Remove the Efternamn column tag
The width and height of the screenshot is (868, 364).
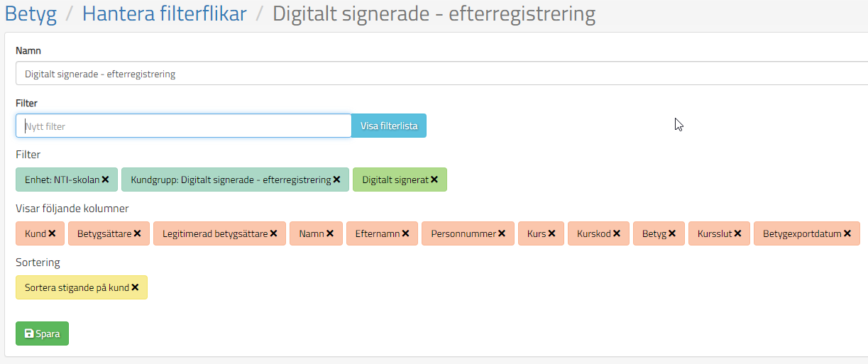pyautogui.click(x=405, y=233)
